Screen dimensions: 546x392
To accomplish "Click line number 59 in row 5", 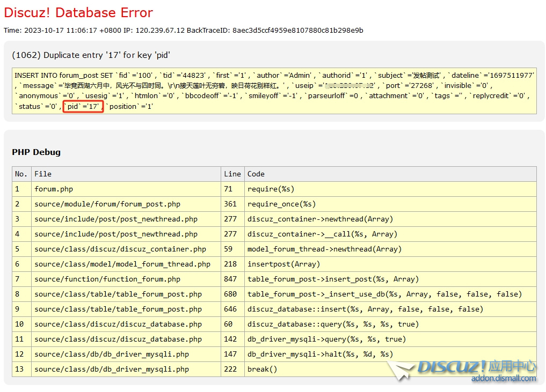I will [228, 249].
